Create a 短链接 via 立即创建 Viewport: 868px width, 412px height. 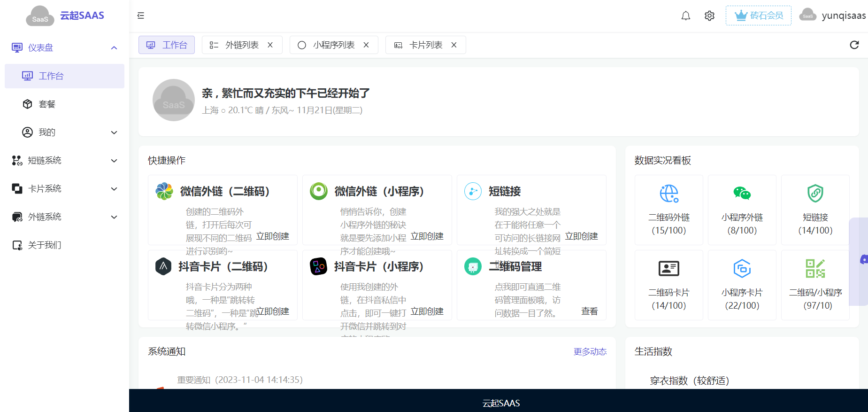coord(582,236)
